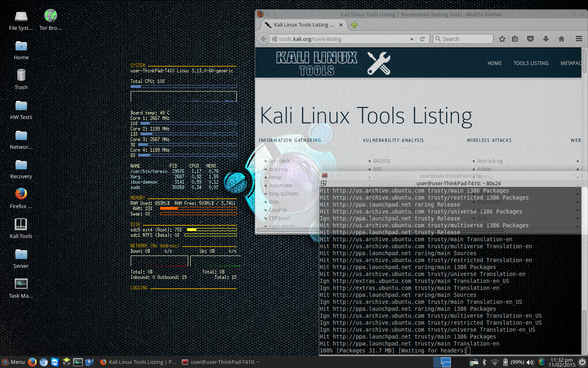
Task: Click the blue fish launcher in the taskbar
Action: tap(89, 362)
